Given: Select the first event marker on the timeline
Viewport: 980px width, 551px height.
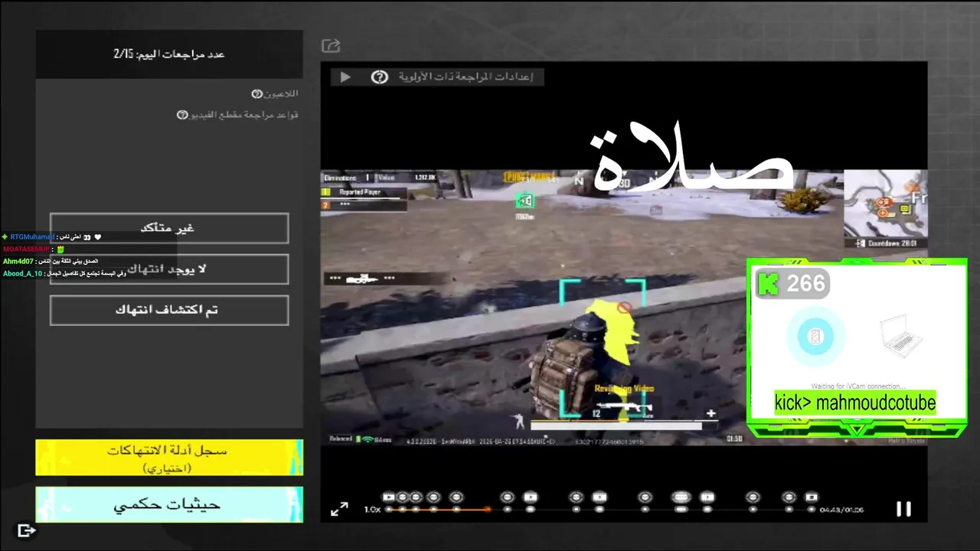Looking at the screenshot, I should click(x=389, y=497).
